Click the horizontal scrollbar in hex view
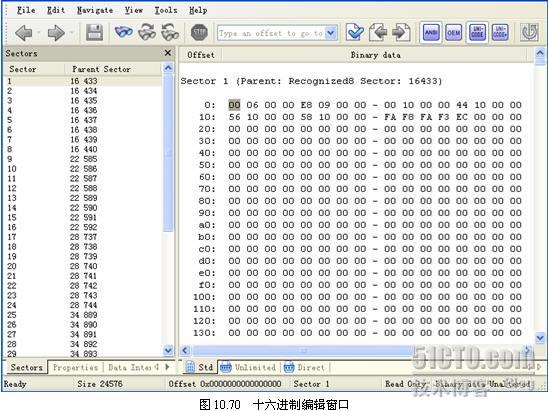Screen dimensions: 549x411 coord(356,350)
